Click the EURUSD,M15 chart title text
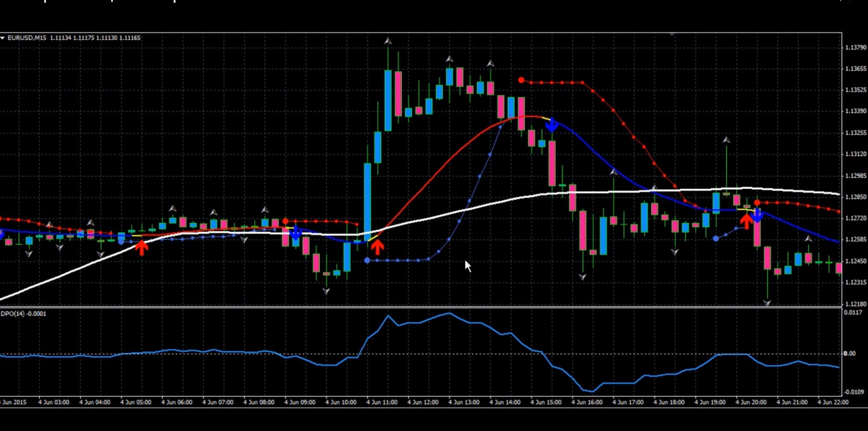This screenshot has height=431, width=868. [27, 38]
